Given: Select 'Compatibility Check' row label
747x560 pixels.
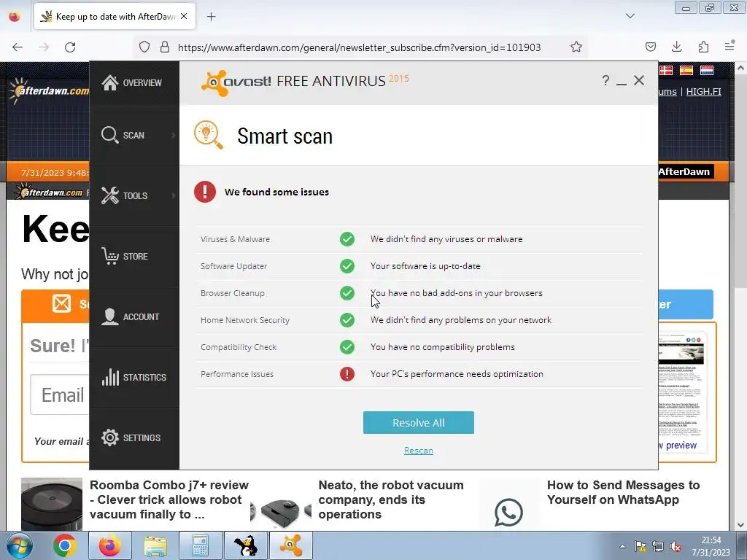Looking at the screenshot, I should coord(239,347).
